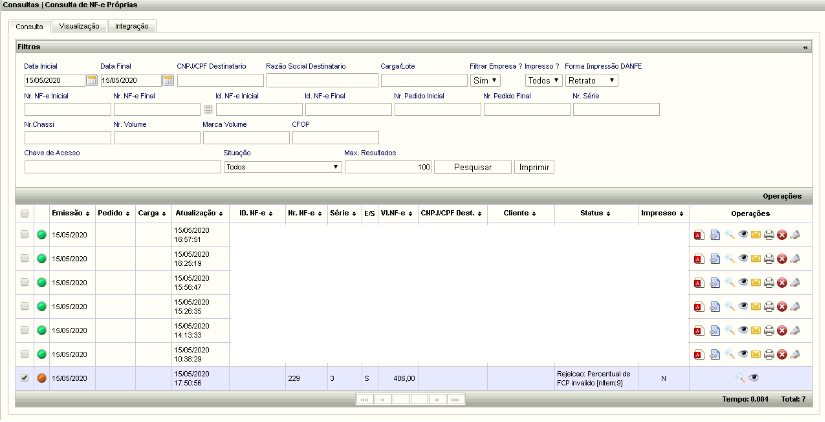Click the eye icon in the 16:57:51 row

pyautogui.click(x=743, y=234)
